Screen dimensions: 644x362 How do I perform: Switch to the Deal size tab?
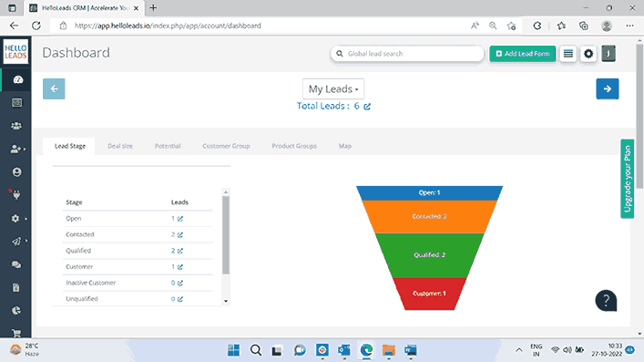click(120, 146)
